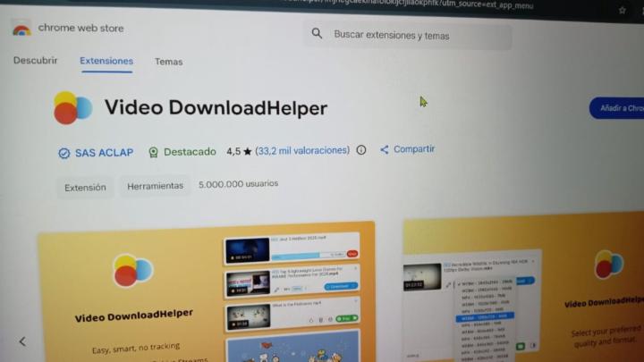Open the Descubrir tab
This screenshot has height=362, width=644.
[35, 61]
